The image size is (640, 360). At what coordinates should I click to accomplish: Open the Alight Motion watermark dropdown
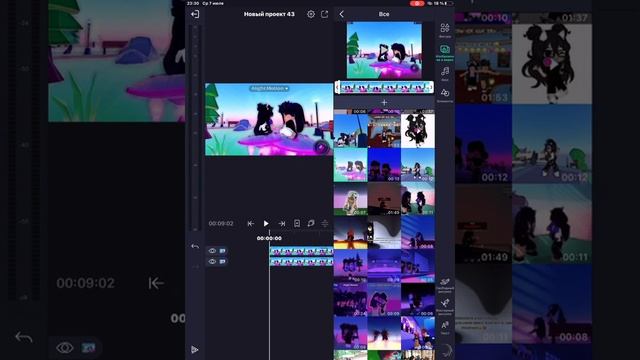pos(269,89)
